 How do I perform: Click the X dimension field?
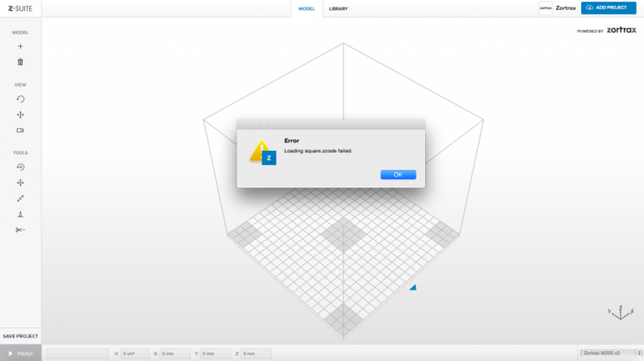[175, 353]
